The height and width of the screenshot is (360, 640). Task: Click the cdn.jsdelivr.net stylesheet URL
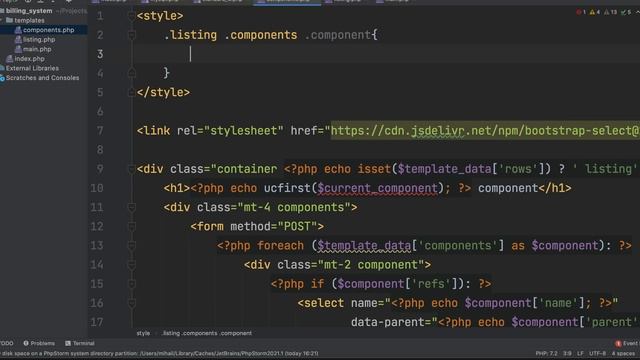485,131
